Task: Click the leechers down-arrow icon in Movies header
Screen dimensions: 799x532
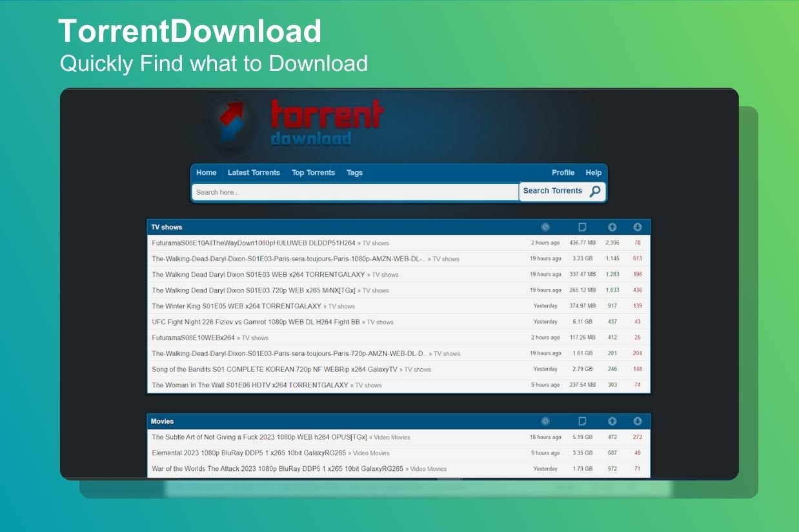Action: (638, 421)
